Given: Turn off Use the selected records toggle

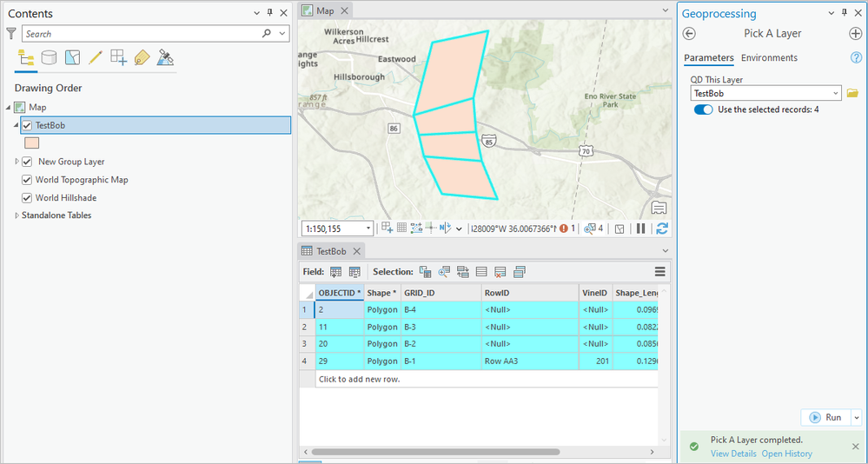Looking at the screenshot, I should coord(703,110).
